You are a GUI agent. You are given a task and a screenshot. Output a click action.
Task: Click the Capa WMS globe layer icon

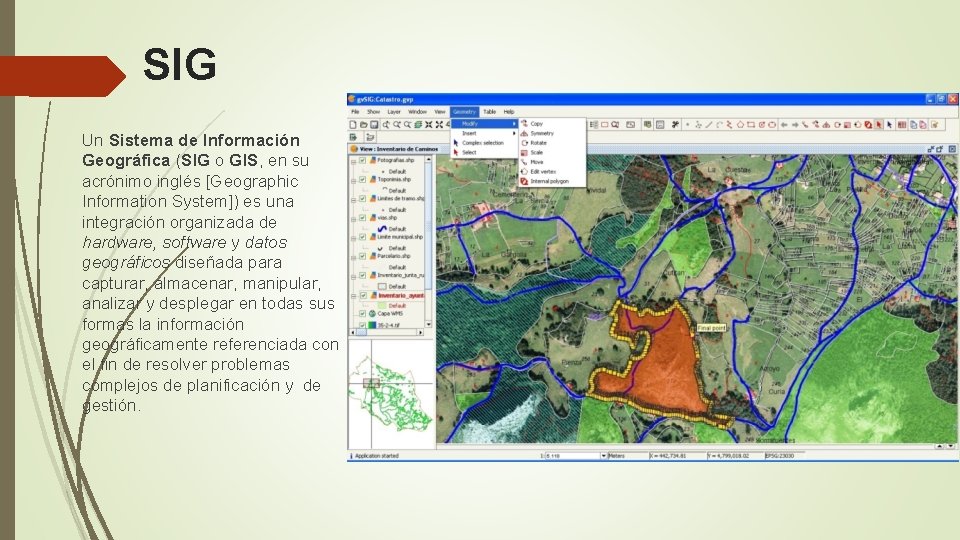pyautogui.click(x=372, y=313)
